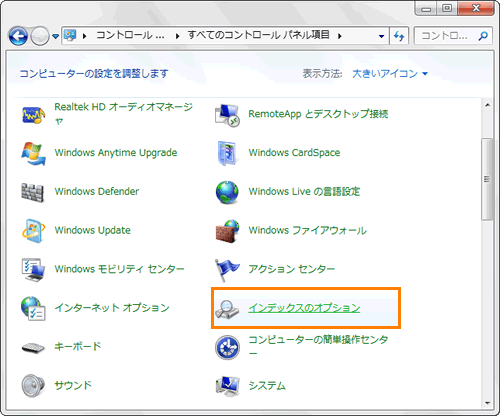The height and width of the screenshot is (416, 500).
Task: Click the Ease of Access Center icon
Action: pyautogui.click(x=227, y=347)
